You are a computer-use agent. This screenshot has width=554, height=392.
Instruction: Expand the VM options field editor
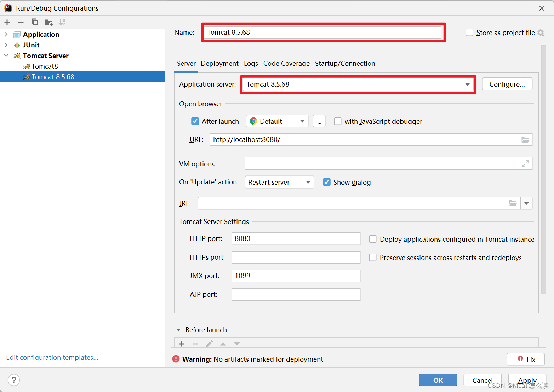(525, 163)
